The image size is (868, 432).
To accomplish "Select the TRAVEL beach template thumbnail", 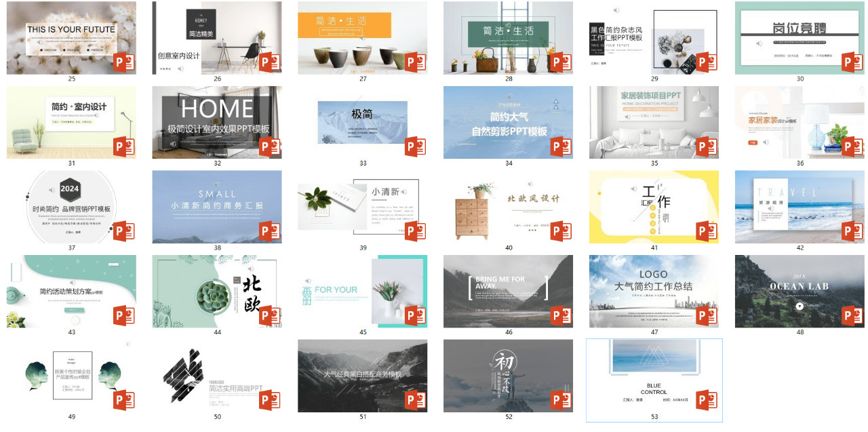I will click(x=800, y=208).
